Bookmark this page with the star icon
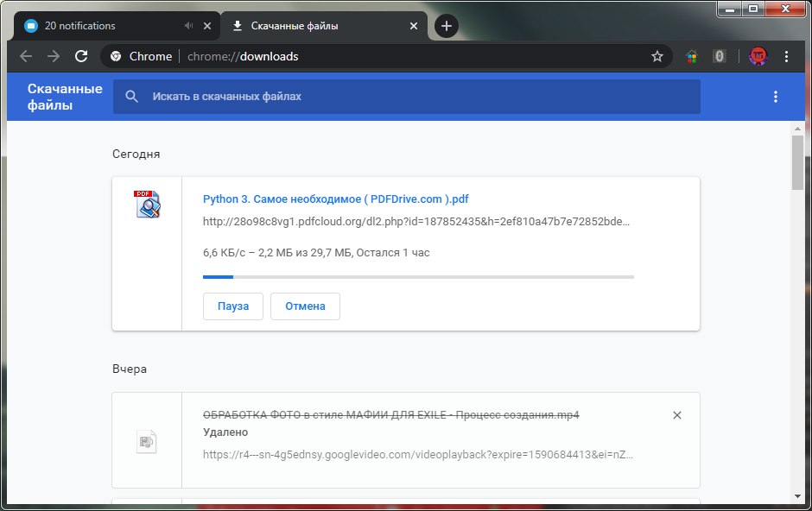The width and height of the screenshot is (812, 511). (x=657, y=56)
